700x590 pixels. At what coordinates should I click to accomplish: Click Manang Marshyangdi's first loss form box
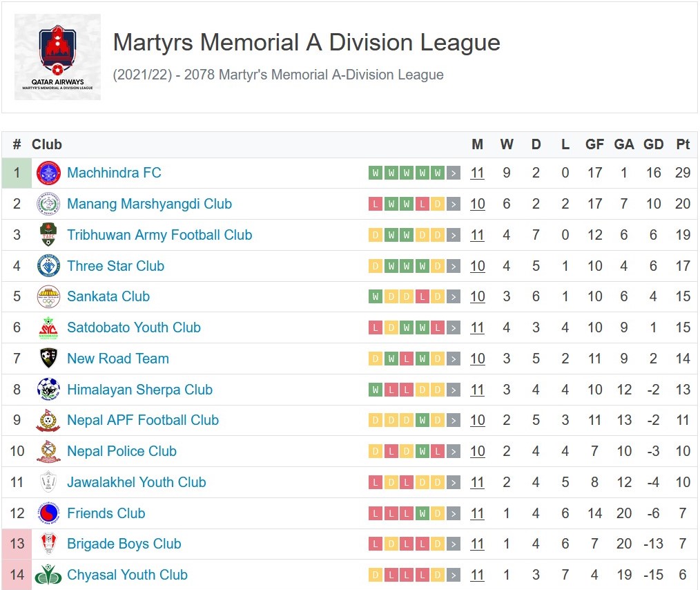(x=376, y=204)
